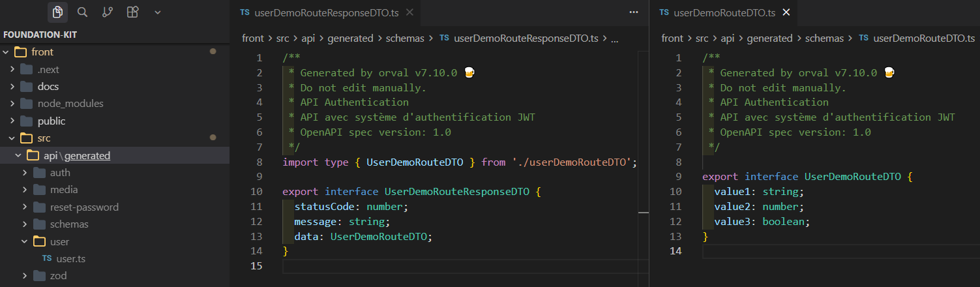Click left breadcrumb 'api' segment

[x=310, y=38]
